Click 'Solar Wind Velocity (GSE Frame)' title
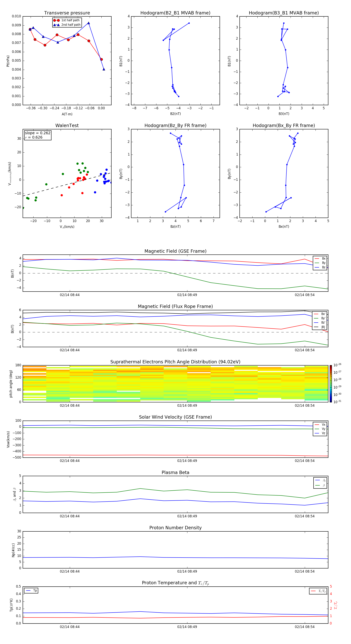Image resolution: width=351 pixels, height=644 pixels. click(x=175, y=417)
